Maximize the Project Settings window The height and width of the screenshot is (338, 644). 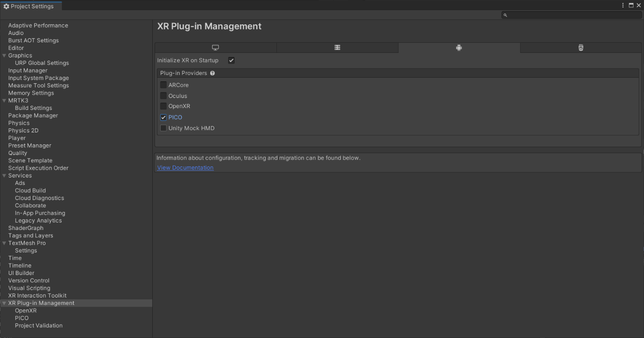coord(631,6)
